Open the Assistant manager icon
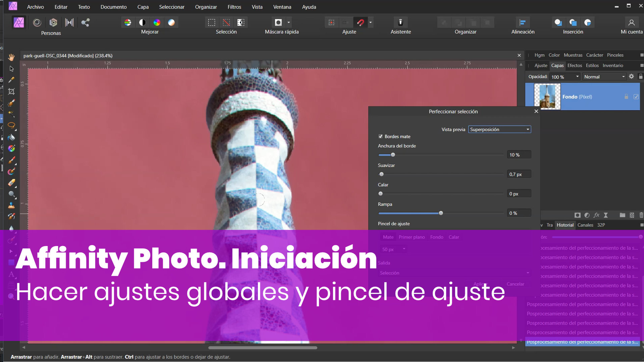Screen dimensions: 644x362 point(400,22)
